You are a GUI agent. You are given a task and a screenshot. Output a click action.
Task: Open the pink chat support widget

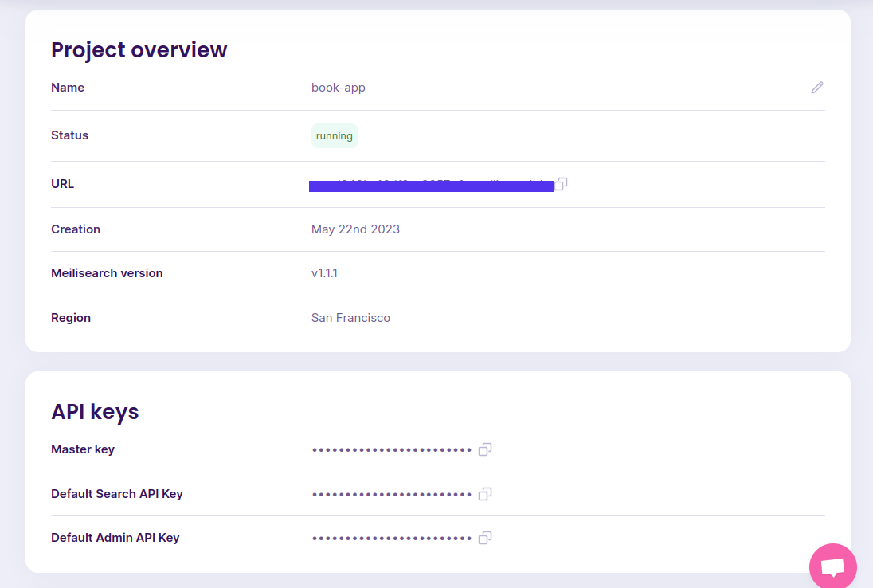pyautogui.click(x=832, y=567)
